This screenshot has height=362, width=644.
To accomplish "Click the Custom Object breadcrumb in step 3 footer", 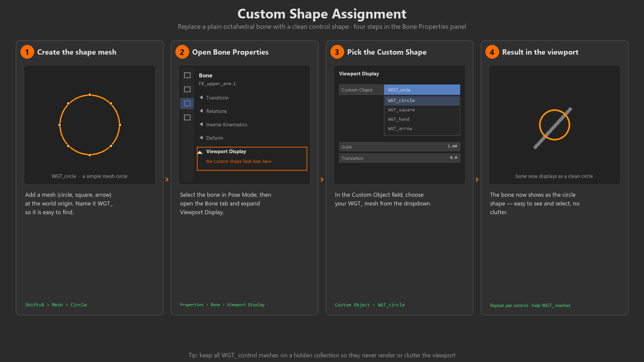I will coord(352,305).
